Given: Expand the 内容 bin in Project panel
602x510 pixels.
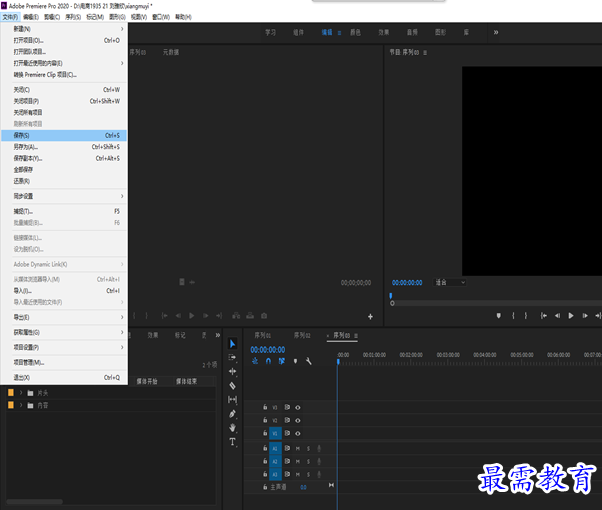Looking at the screenshot, I should [21, 405].
